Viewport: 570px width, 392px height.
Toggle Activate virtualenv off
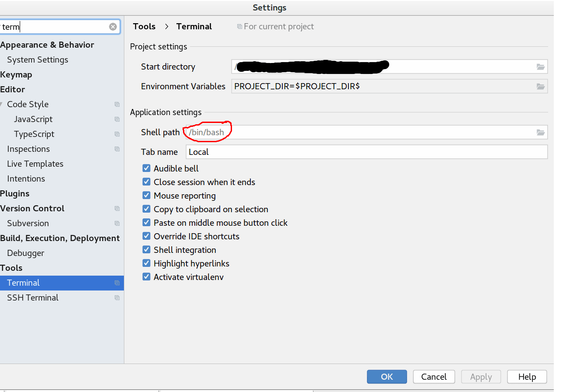(146, 276)
